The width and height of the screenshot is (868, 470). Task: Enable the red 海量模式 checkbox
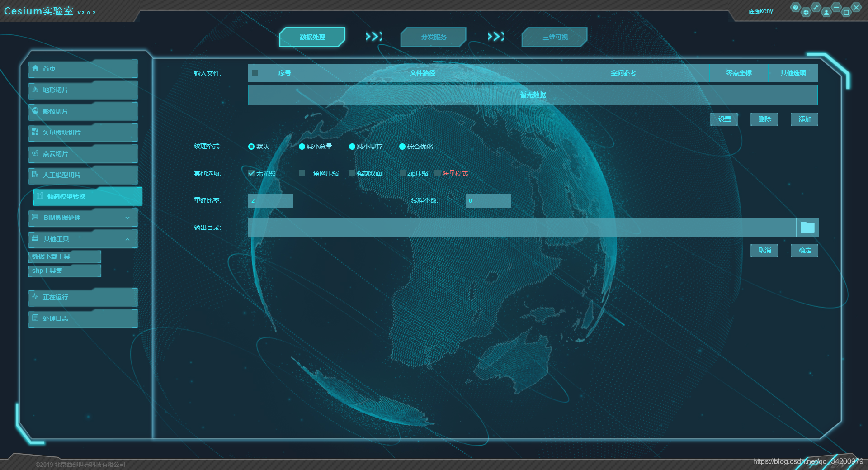pos(437,173)
